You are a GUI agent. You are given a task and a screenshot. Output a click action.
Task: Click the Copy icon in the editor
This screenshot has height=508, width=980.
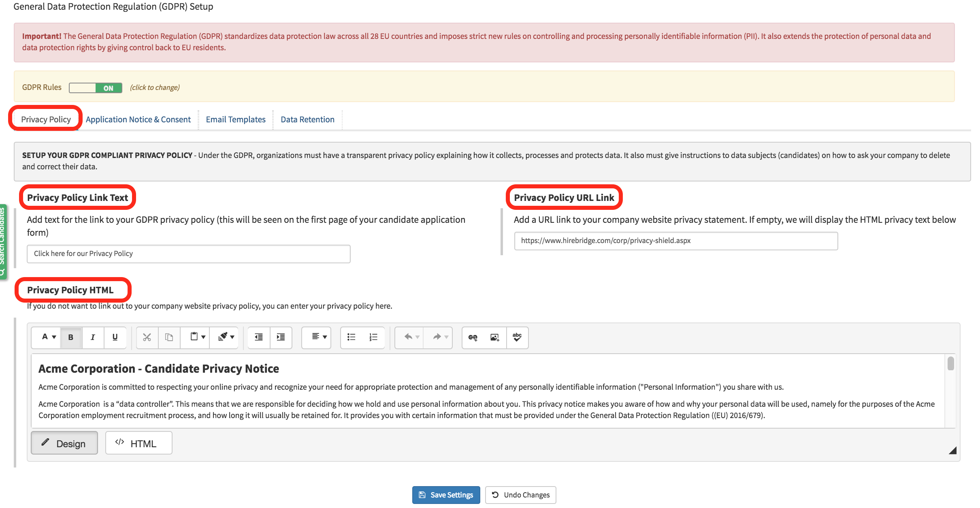(168, 337)
